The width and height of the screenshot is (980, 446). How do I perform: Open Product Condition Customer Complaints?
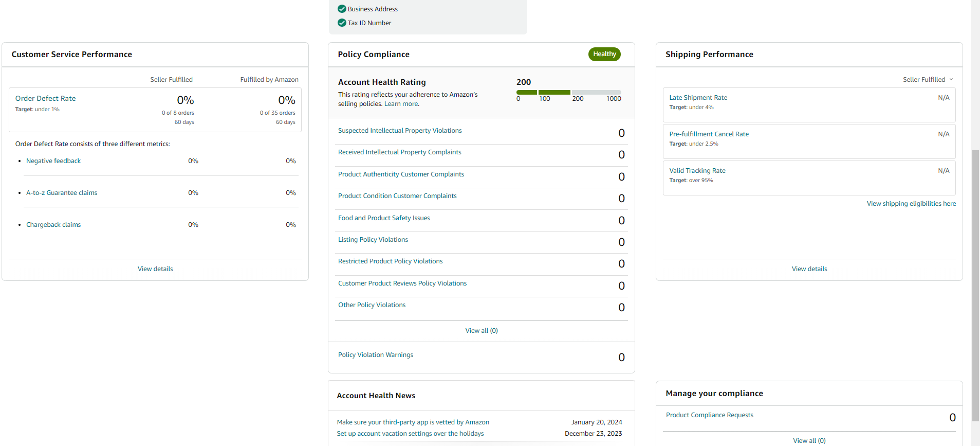pos(397,196)
